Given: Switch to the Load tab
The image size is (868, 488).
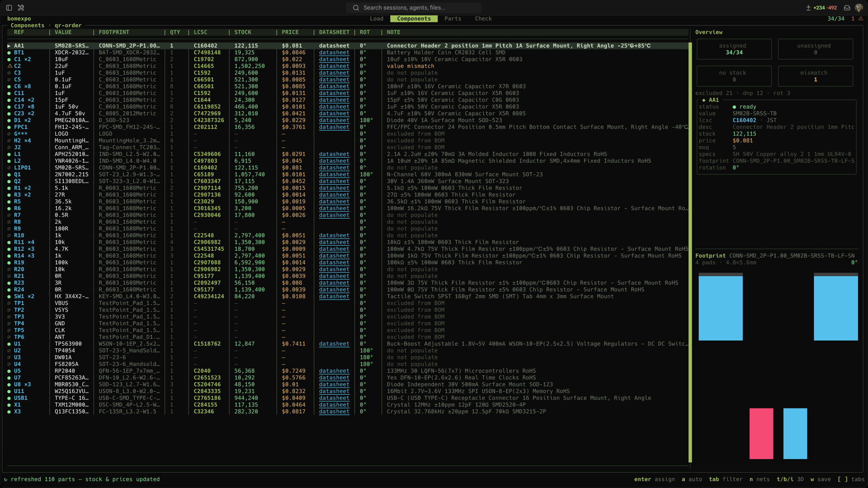Looking at the screenshot, I should (x=377, y=19).
